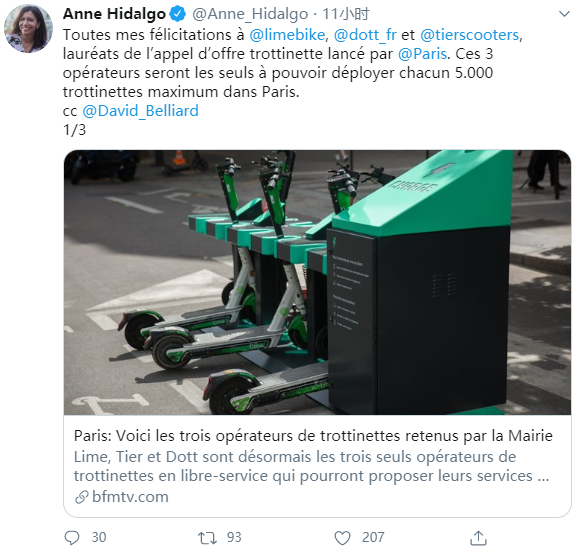Visit the @tierscooters profile link

469,35
